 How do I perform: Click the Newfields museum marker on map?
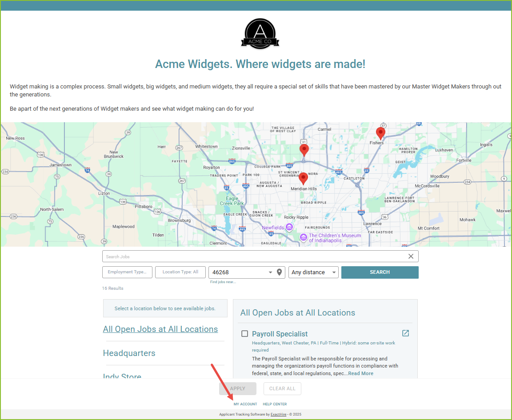point(289,227)
